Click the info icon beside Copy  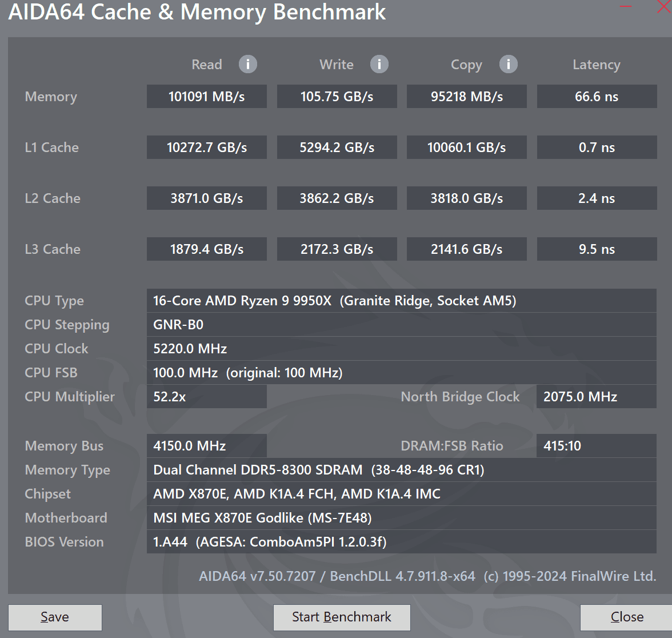click(508, 64)
